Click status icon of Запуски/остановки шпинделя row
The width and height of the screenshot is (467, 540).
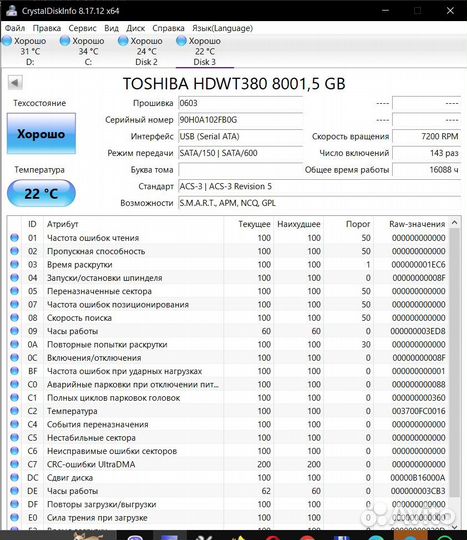pos(14,278)
